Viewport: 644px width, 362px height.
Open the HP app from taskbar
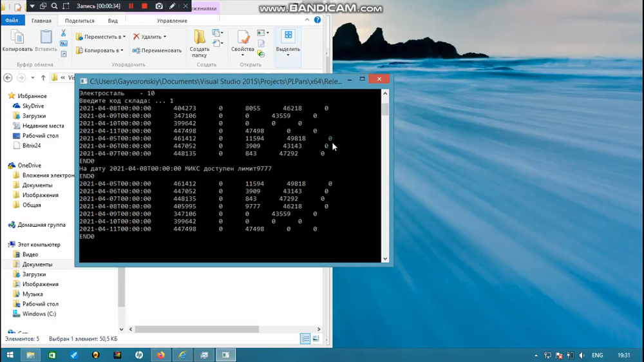139,355
